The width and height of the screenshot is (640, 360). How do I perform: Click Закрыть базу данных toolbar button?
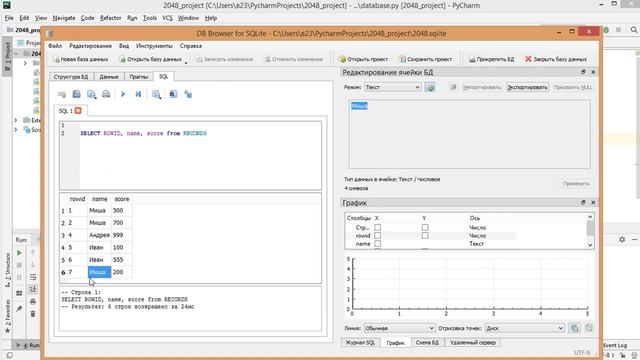click(556, 59)
